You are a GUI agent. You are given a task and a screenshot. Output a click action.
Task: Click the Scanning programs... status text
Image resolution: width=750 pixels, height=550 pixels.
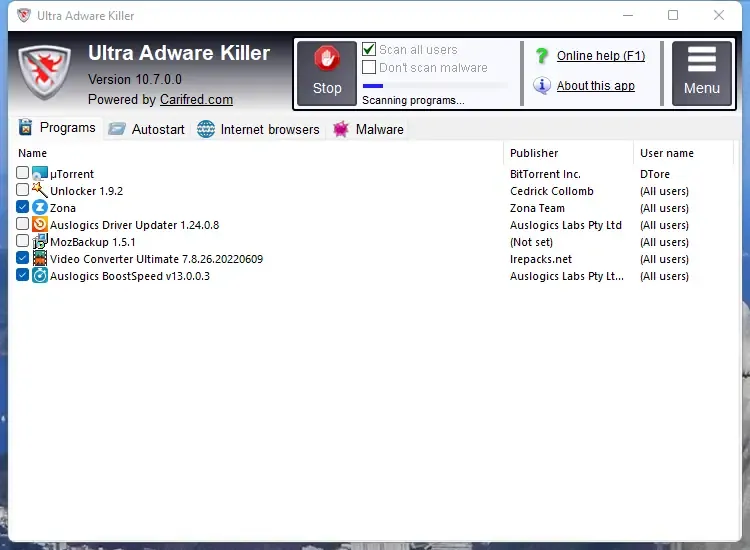coord(413,100)
